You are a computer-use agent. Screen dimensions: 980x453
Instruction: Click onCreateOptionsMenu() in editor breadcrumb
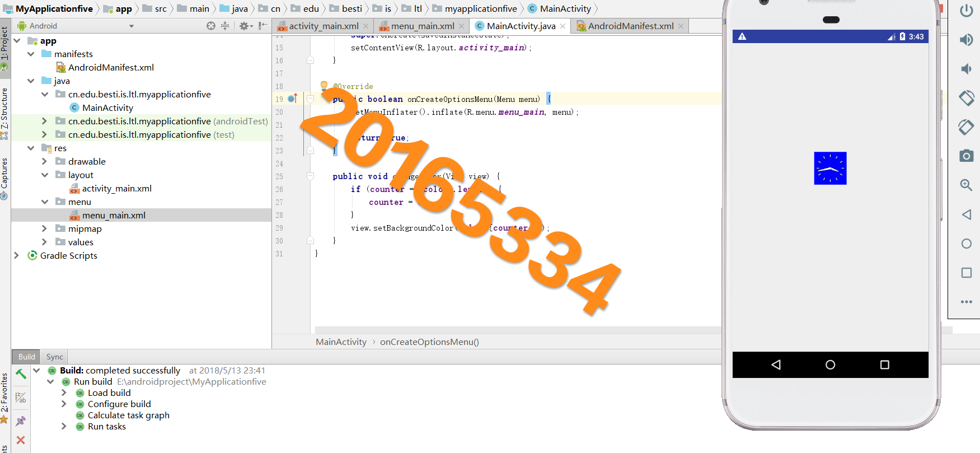point(429,342)
